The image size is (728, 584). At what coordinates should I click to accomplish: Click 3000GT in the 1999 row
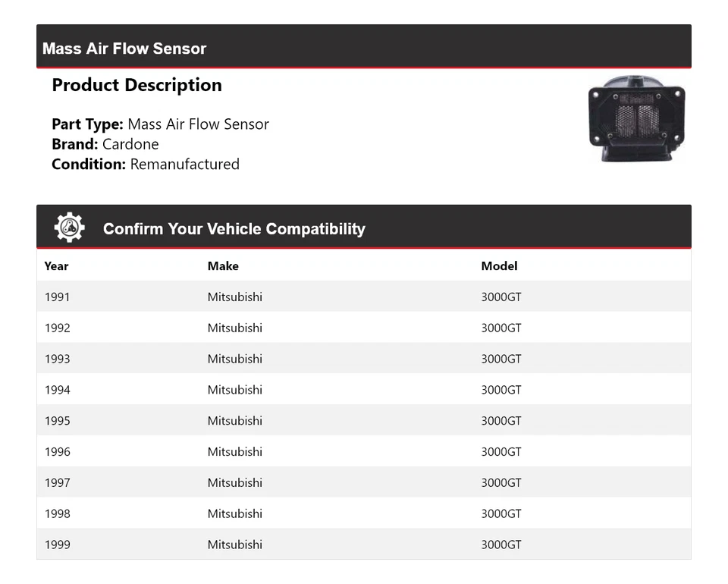500,545
